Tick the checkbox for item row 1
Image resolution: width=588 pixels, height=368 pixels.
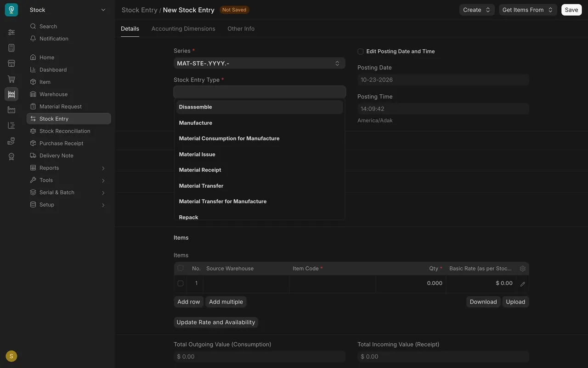181,283
